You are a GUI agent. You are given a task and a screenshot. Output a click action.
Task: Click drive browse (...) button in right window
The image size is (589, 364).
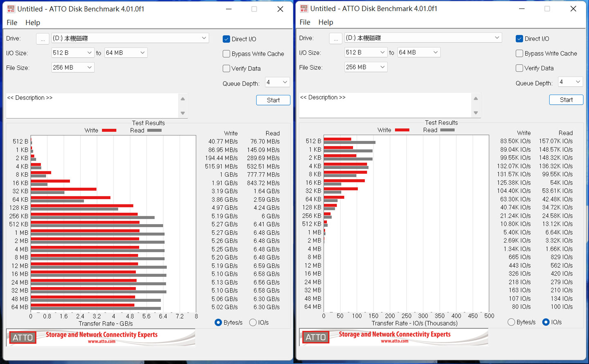pyautogui.click(x=335, y=38)
